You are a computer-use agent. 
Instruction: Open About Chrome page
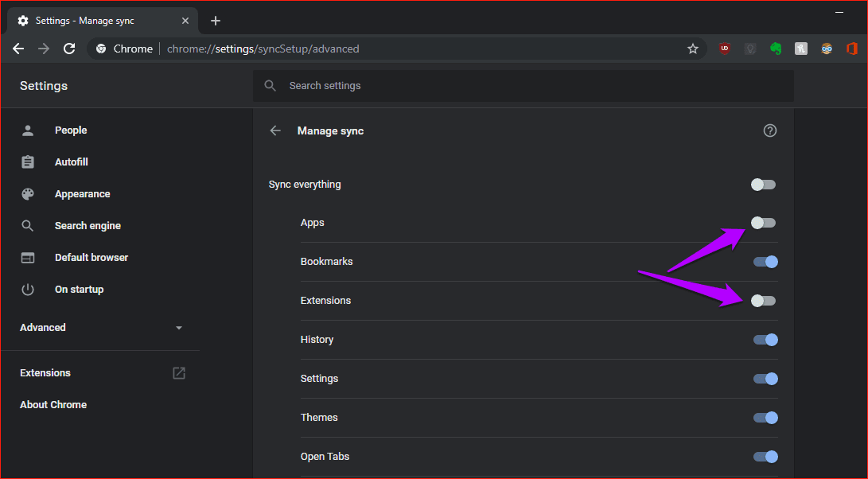[x=53, y=405]
